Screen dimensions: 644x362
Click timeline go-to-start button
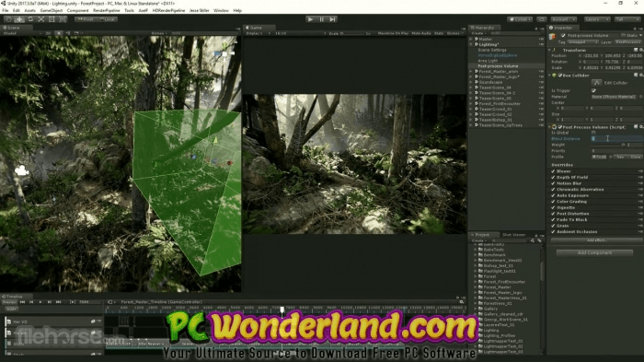(23, 302)
